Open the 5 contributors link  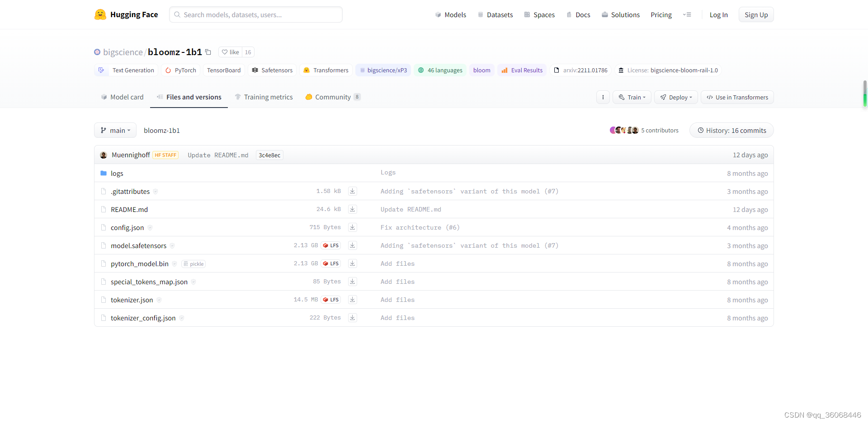pyautogui.click(x=660, y=130)
